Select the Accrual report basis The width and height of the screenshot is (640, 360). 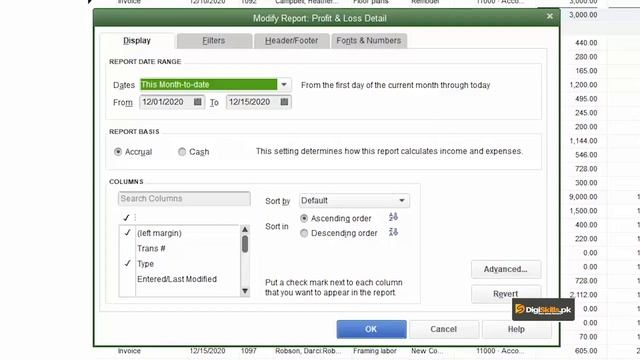point(118,152)
